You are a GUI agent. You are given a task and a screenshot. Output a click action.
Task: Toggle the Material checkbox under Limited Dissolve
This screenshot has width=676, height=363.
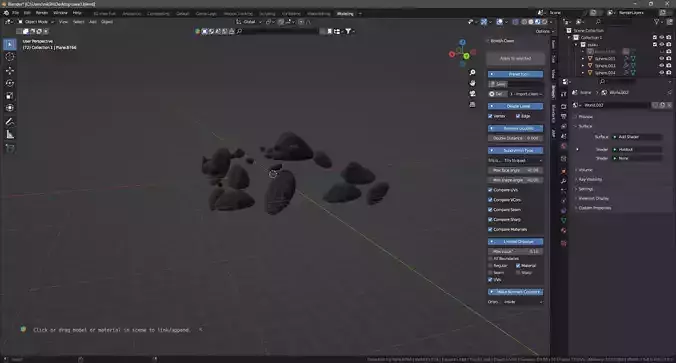tap(518, 266)
